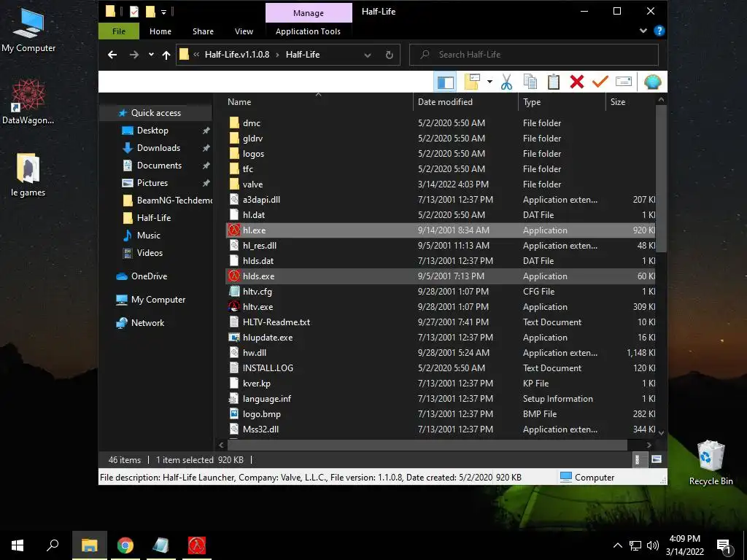Select the hlupdate.exe file

tap(267, 338)
